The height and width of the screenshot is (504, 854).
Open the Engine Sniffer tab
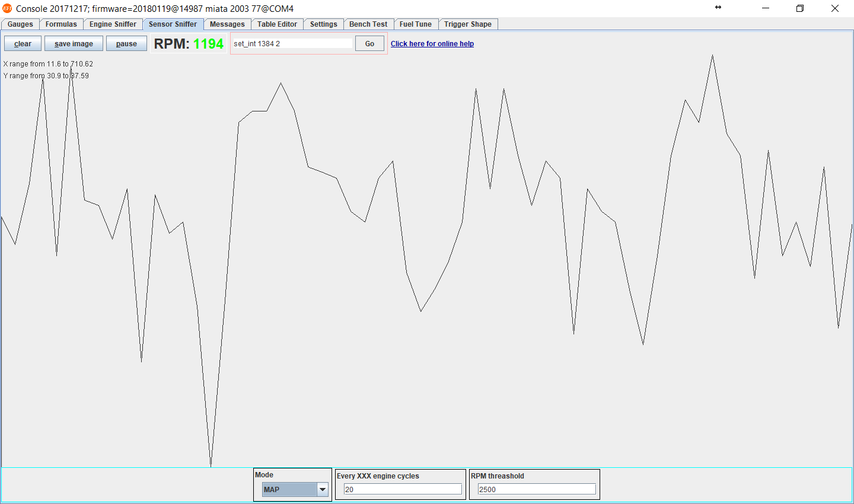(113, 24)
